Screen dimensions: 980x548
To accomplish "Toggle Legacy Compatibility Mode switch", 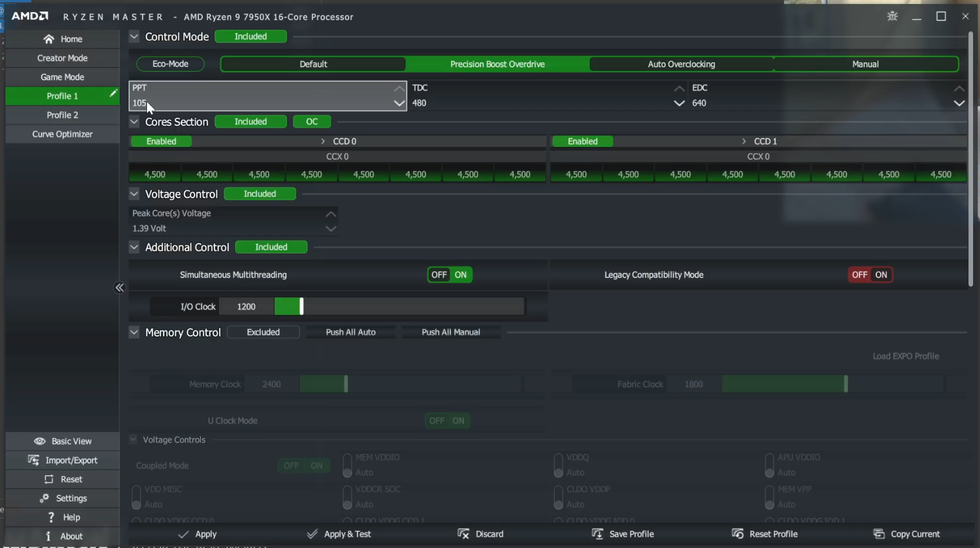I will point(870,275).
